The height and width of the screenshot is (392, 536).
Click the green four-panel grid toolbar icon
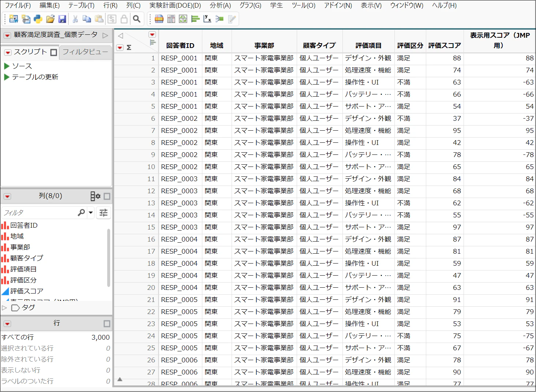183,19
